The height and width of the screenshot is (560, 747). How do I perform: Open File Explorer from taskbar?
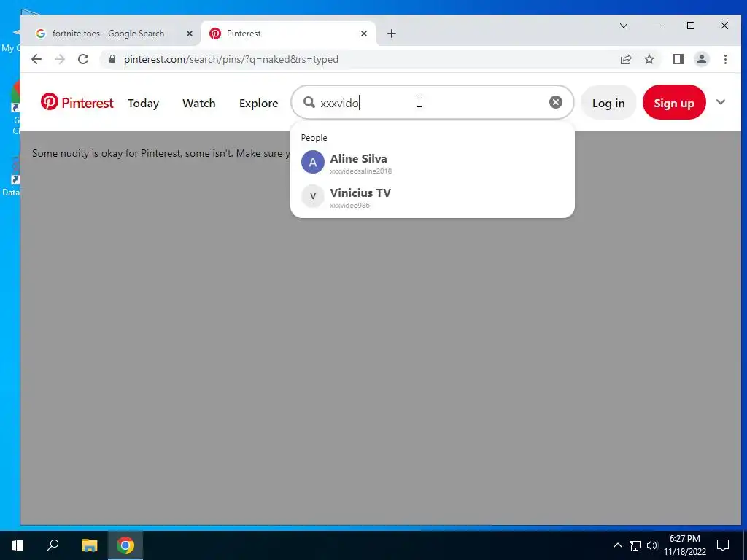89,545
